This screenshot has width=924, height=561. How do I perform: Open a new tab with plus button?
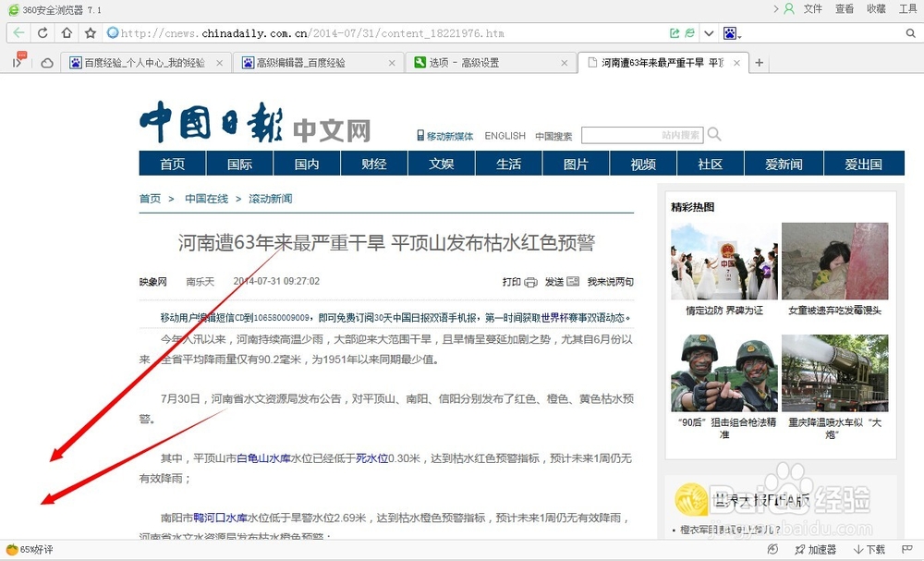[x=759, y=63]
